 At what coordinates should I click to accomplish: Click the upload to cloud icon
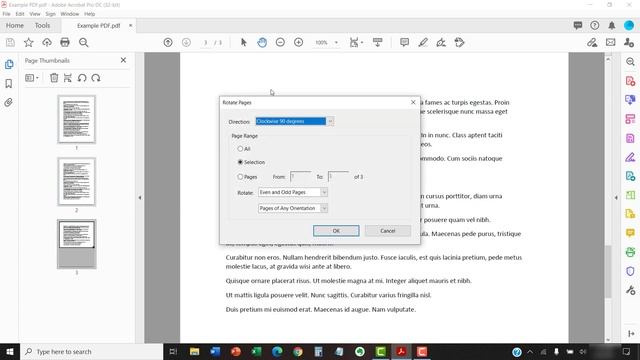pyautogui.click(x=47, y=42)
